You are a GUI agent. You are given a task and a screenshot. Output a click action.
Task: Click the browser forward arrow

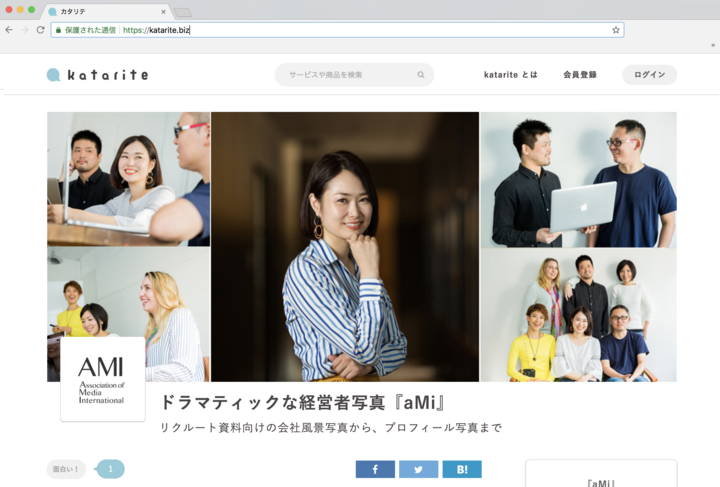(x=25, y=30)
